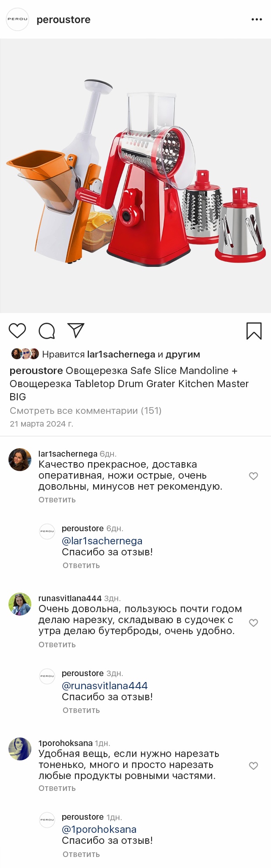271x868 pixels.
Task: Expand all 151 comments
Action: 86,410
